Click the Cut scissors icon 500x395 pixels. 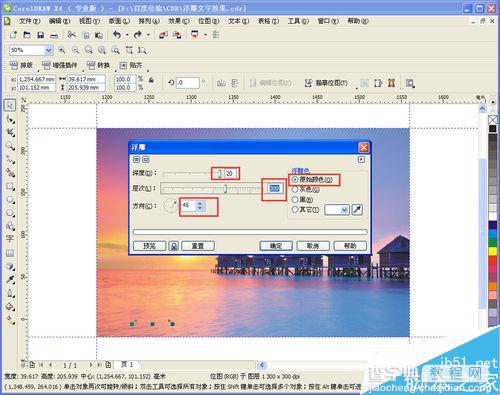click(x=72, y=35)
